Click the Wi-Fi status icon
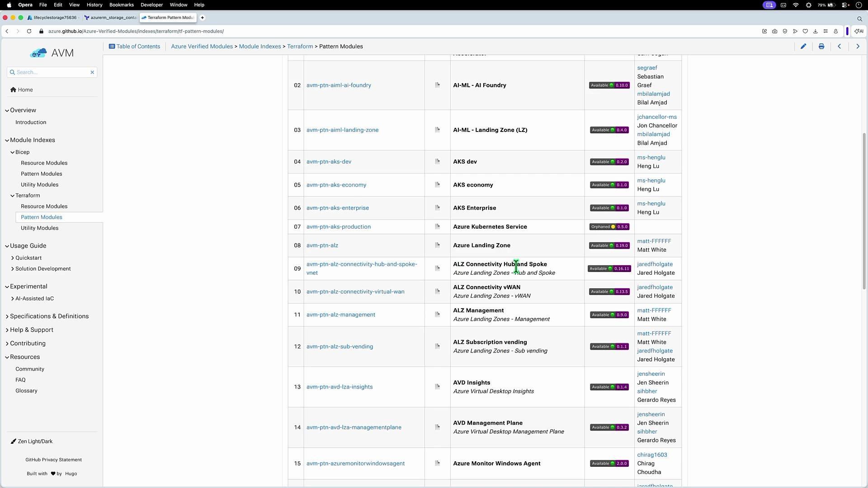 [796, 5]
